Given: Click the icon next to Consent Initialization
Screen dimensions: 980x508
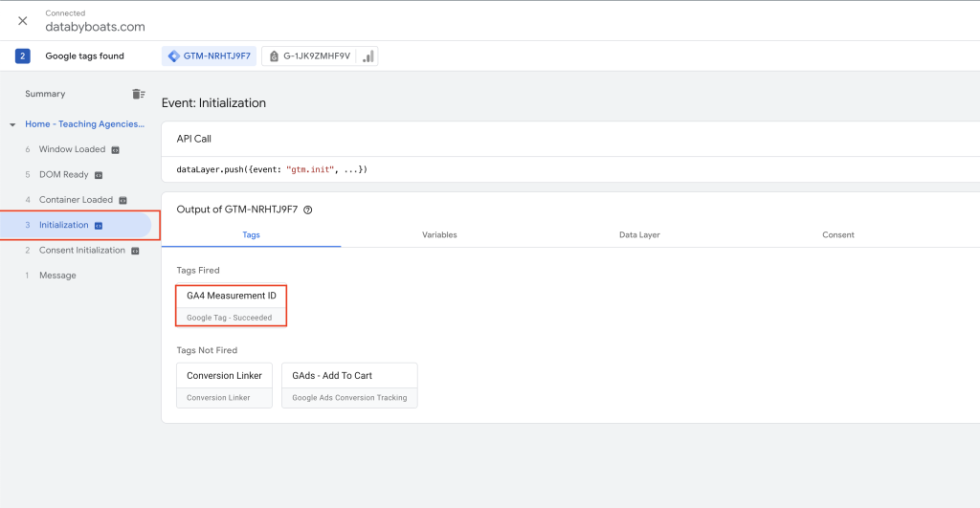Looking at the screenshot, I should pyautogui.click(x=135, y=251).
